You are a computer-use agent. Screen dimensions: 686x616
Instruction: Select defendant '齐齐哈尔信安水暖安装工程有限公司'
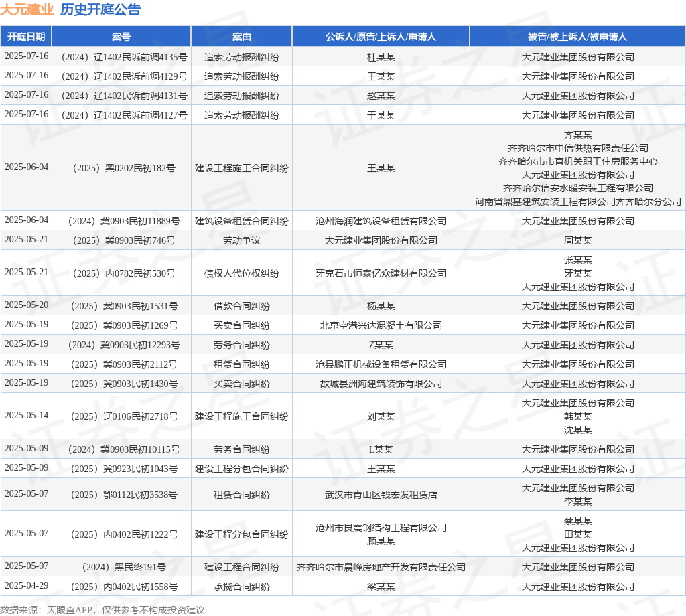coord(578,188)
